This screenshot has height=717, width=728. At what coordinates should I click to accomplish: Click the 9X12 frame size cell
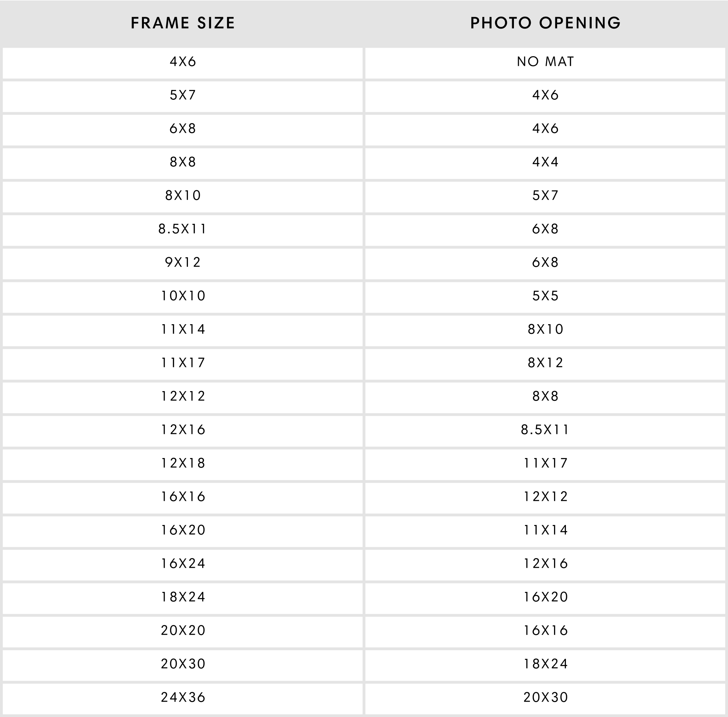[183, 264]
